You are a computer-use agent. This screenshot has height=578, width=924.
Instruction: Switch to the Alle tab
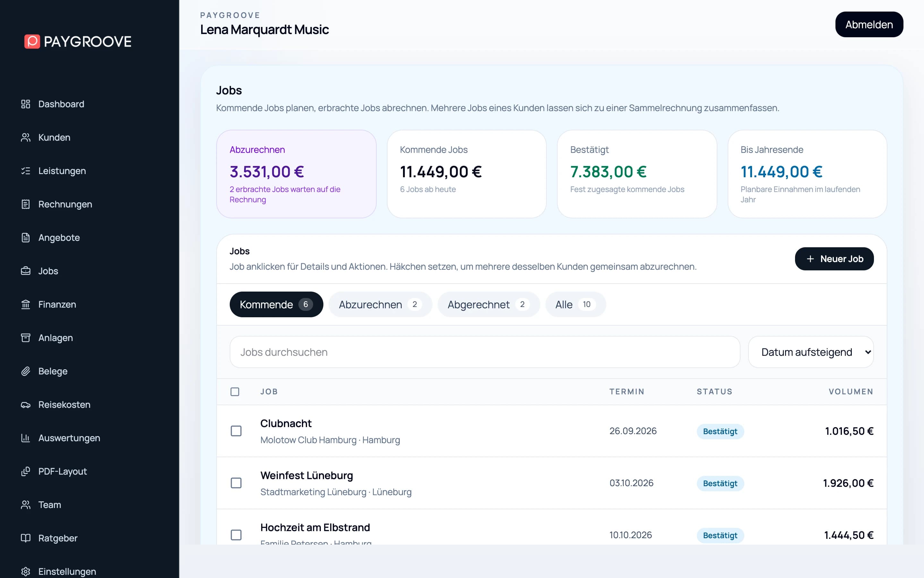pyautogui.click(x=575, y=304)
